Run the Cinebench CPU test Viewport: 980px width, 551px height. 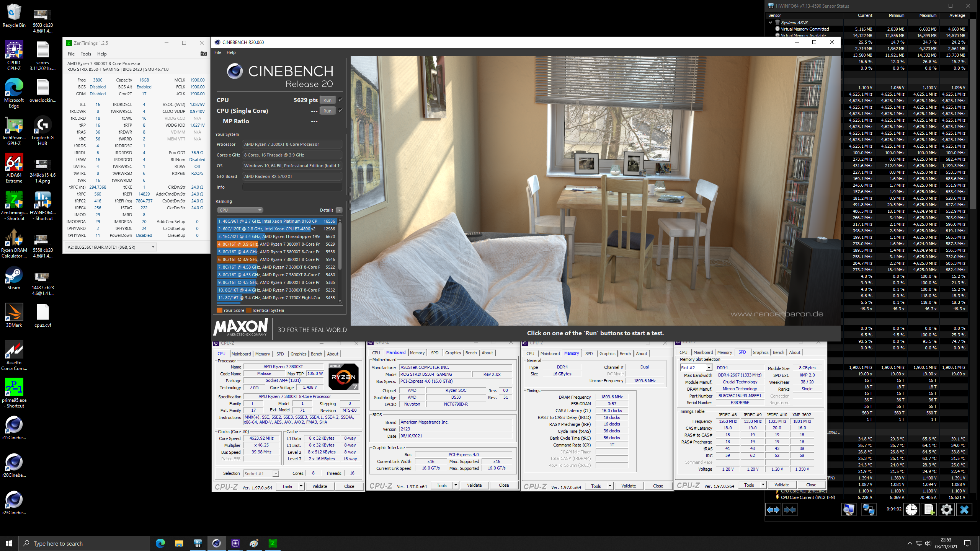click(x=327, y=100)
